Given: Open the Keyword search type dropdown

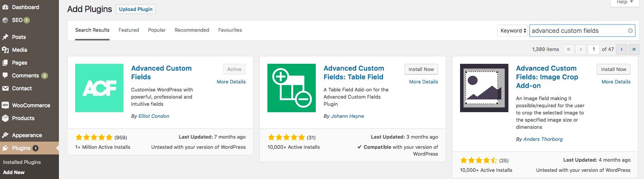Looking at the screenshot, I should (x=512, y=31).
